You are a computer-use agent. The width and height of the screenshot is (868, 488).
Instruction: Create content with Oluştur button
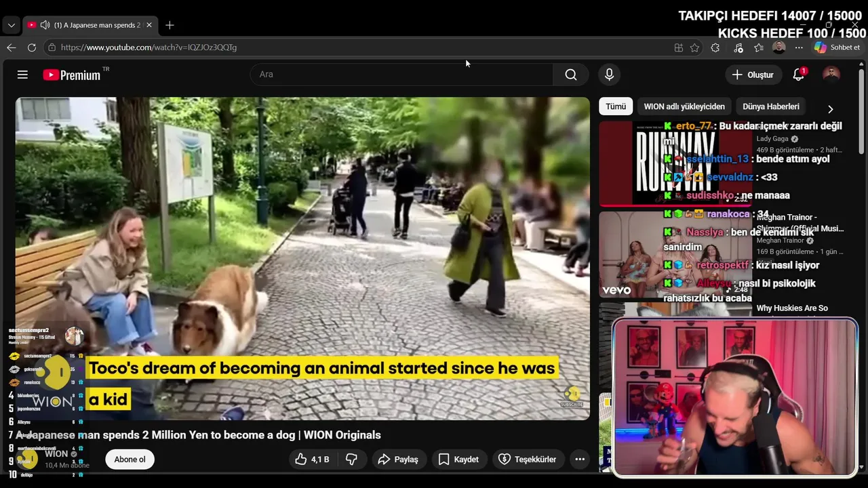[x=753, y=75]
